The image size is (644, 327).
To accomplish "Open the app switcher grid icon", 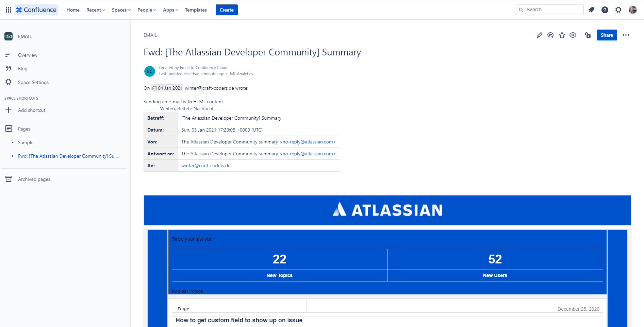I will pos(9,10).
